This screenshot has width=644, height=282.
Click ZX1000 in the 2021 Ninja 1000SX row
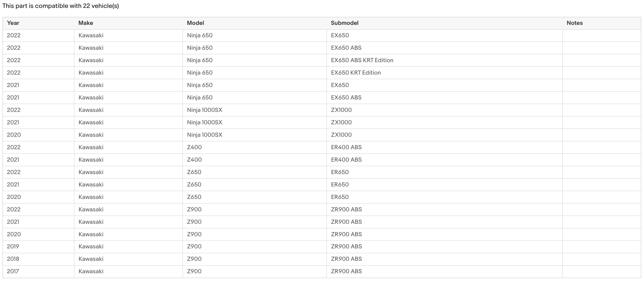[x=341, y=122]
